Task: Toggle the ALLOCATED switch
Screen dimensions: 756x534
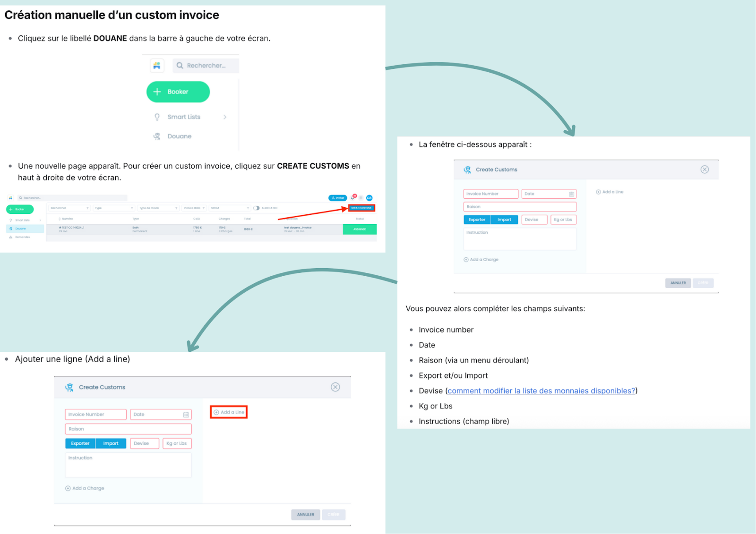Action: coord(256,208)
